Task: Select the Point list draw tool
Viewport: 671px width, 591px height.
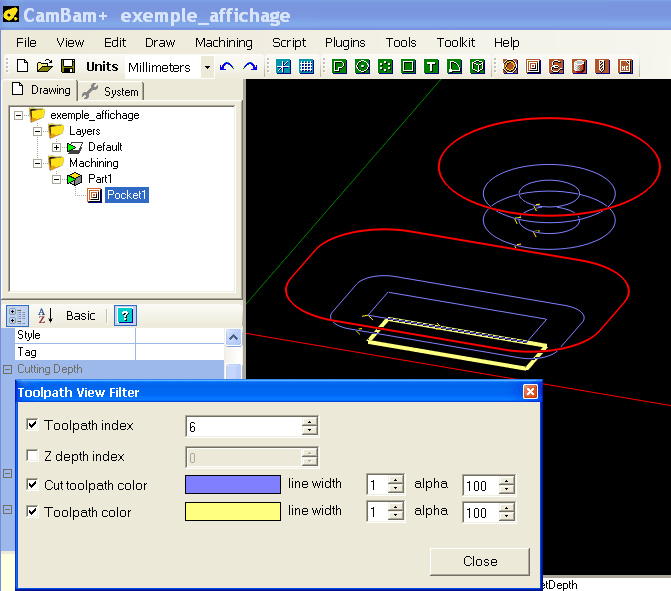Action: [385, 66]
